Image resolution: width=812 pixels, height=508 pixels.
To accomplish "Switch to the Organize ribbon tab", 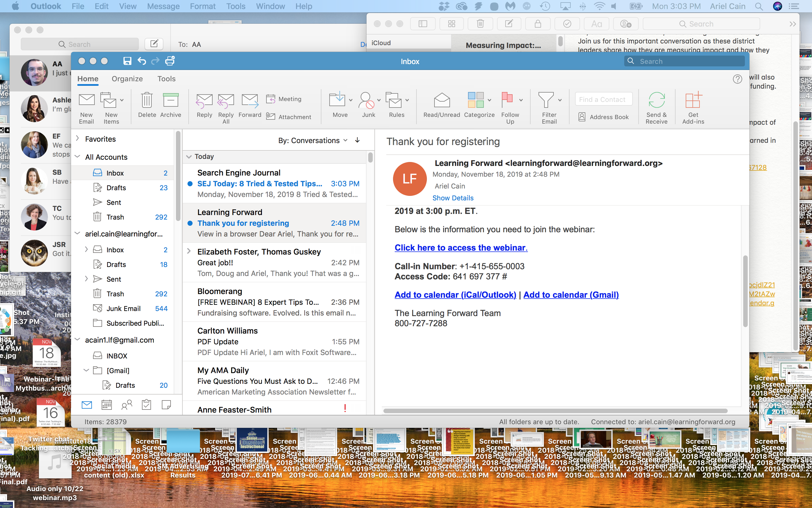I will coord(127,79).
